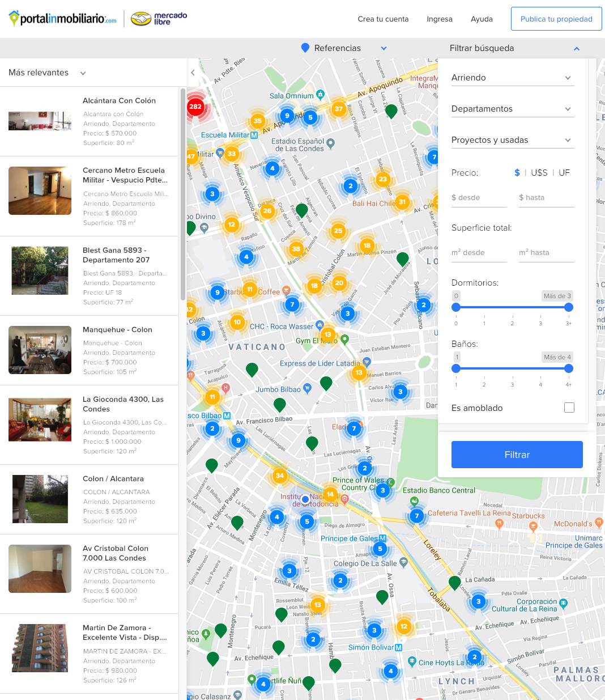Click the Dormitorios slider left handle
The image size is (605, 700).
456,307
